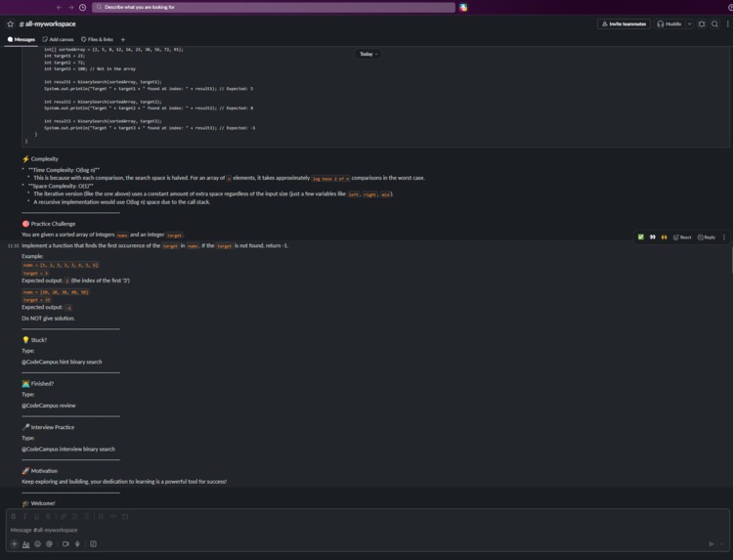
Task: Click Reply to start a thread
Action: pyautogui.click(x=707, y=237)
